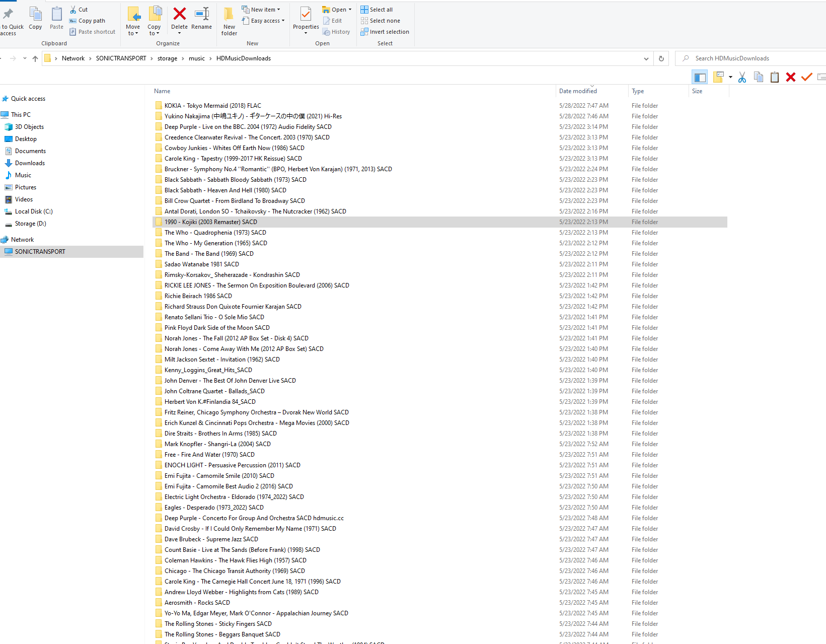Viewport: 826px width, 644px height.
Task: Click the Cut ribbon command
Action: (79, 10)
